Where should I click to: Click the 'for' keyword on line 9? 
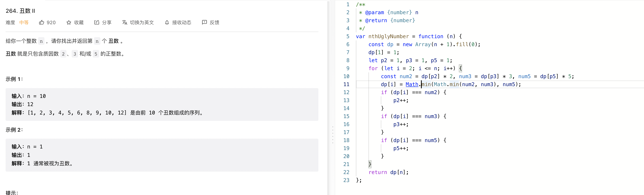[373, 68]
